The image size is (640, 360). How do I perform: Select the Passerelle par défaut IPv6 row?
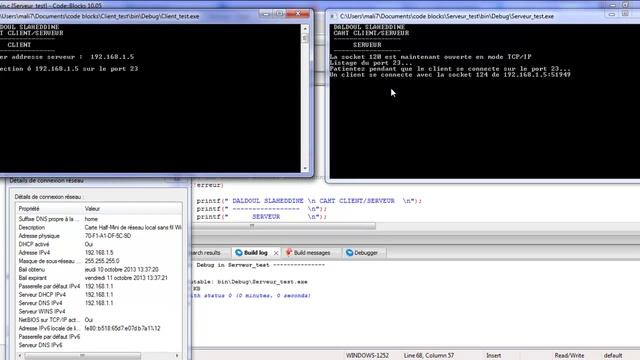pyautogui.click(x=99, y=337)
